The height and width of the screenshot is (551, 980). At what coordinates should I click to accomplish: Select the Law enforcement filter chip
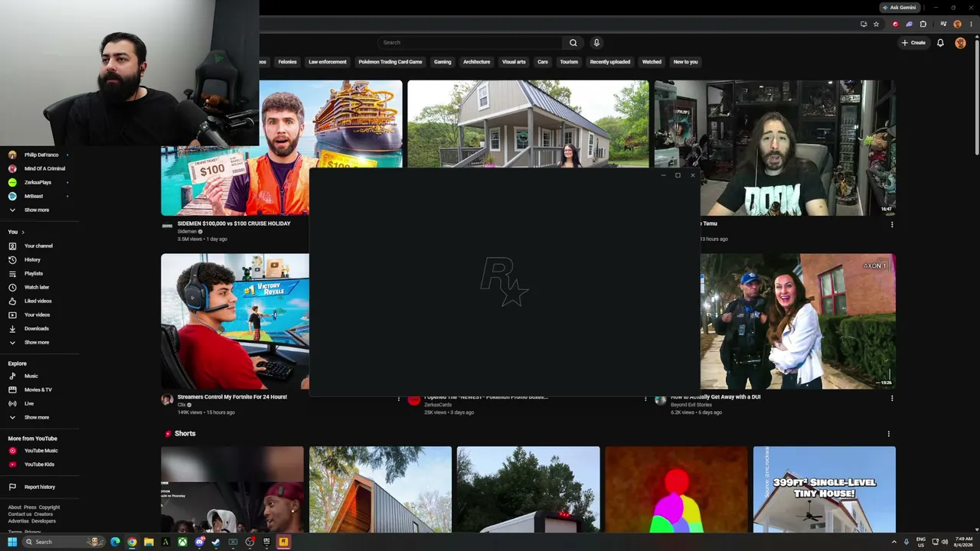tap(328, 62)
